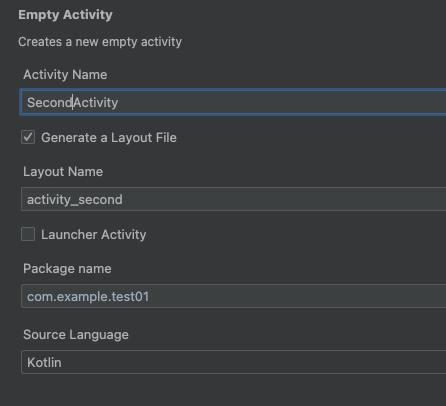
Task: Click the 'Layout Name' label
Action: (x=63, y=172)
